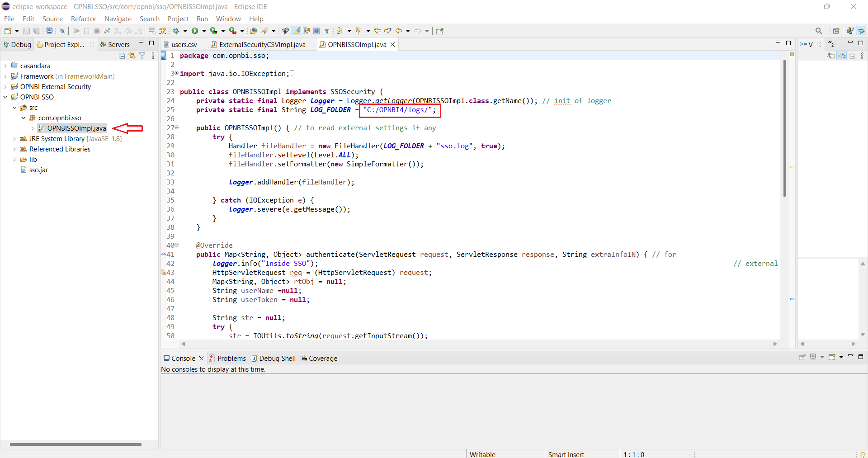
Task: Click the Run External Tools icon
Action: click(x=233, y=31)
